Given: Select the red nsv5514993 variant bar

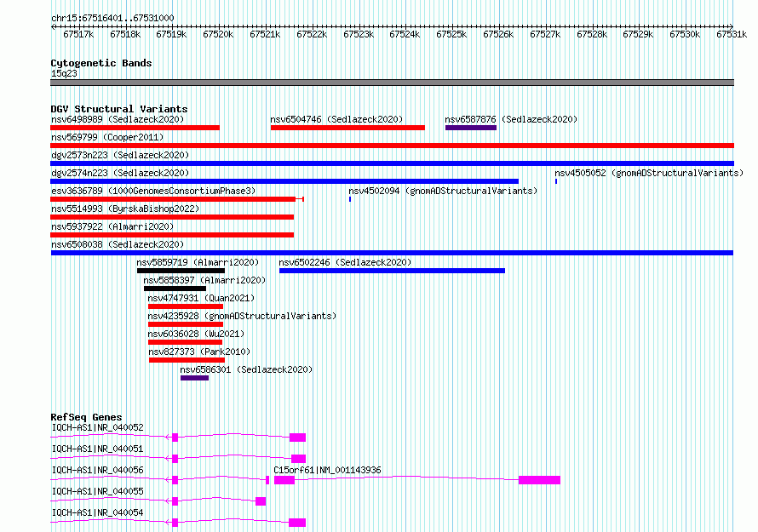Looking at the screenshot, I should pos(172,217).
